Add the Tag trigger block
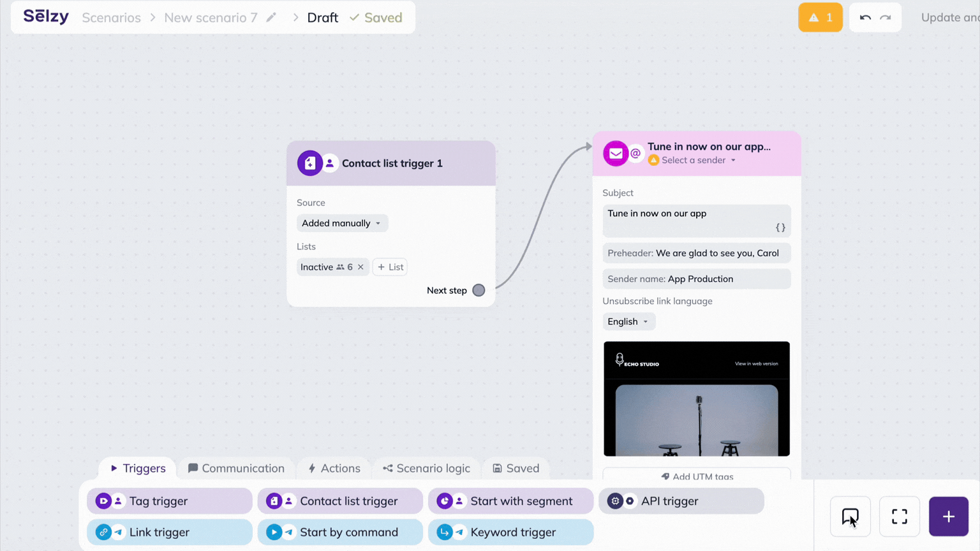980x551 pixels. (x=170, y=501)
